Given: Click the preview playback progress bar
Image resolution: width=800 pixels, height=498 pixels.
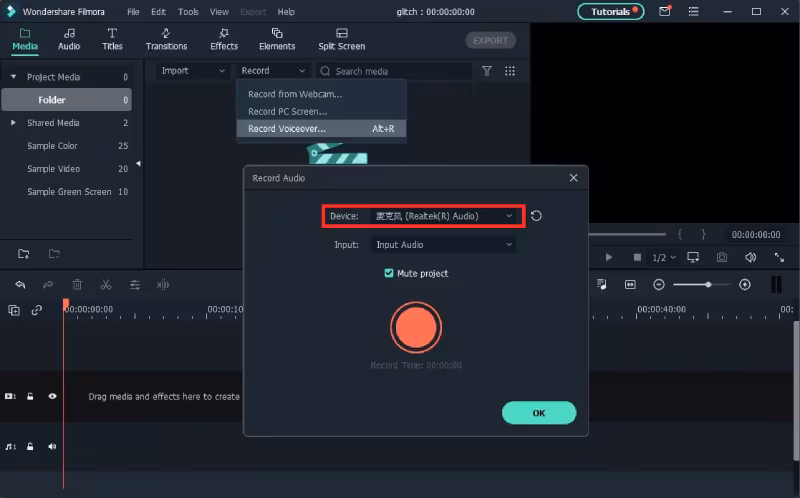Looking at the screenshot, I should pos(627,234).
